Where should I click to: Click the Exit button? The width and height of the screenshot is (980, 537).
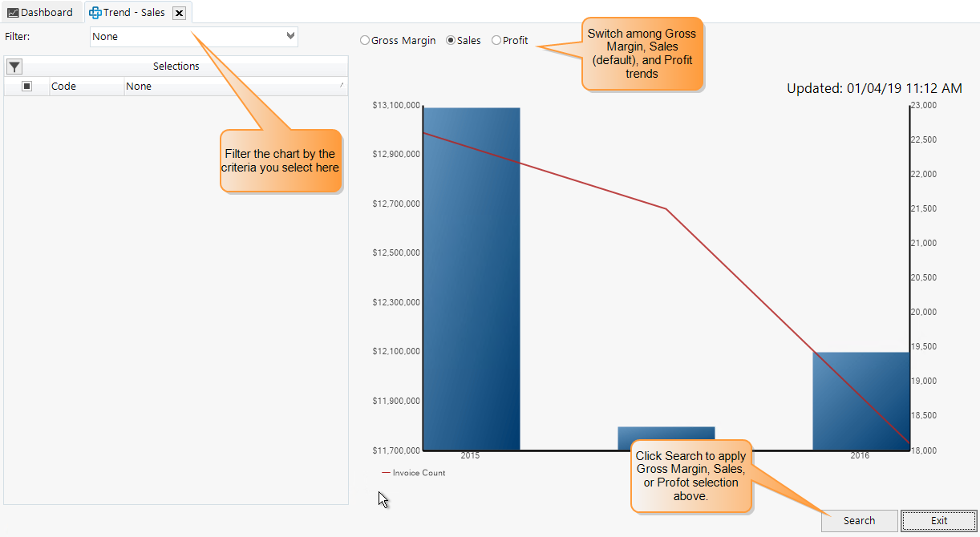938,520
